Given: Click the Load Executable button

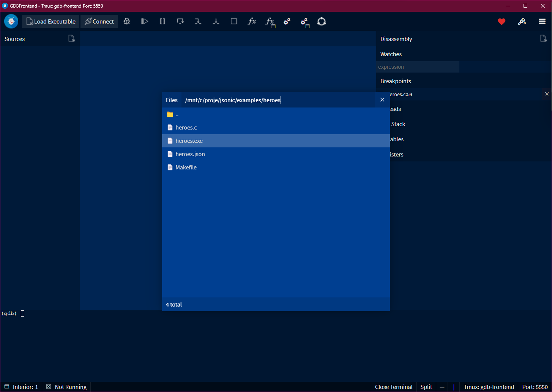Looking at the screenshot, I should point(50,21).
